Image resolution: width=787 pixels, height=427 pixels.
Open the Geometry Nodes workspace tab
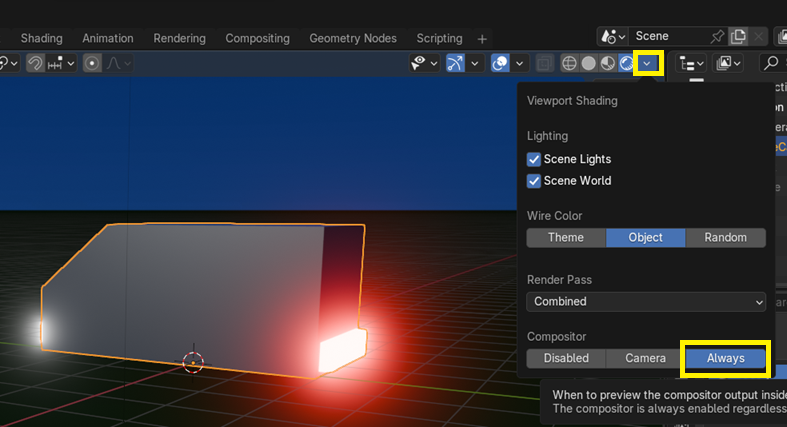(x=353, y=39)
